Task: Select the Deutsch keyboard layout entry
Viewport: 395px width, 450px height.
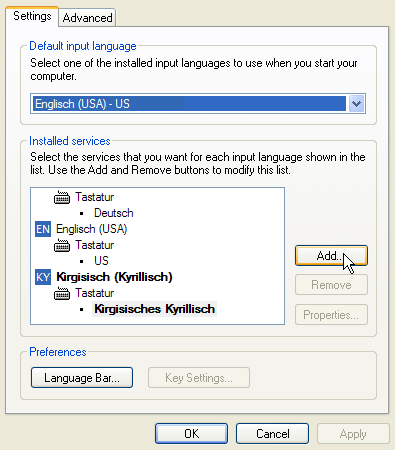Action: [114, 213]
